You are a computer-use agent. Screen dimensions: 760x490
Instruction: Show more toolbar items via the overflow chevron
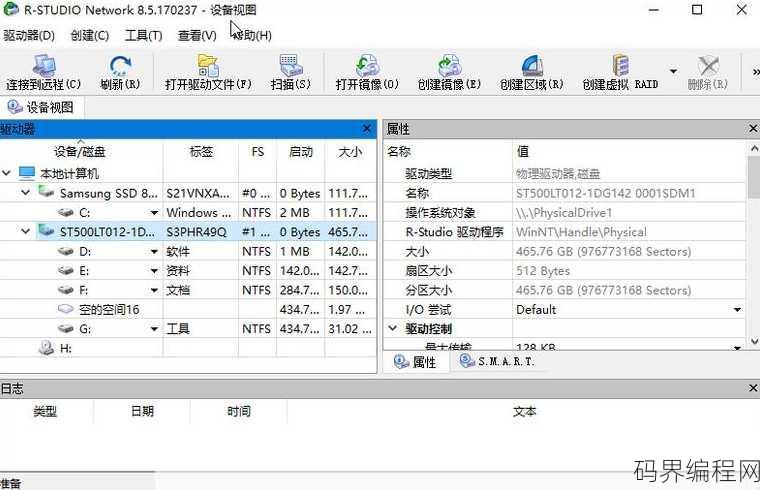pos(755,72)
